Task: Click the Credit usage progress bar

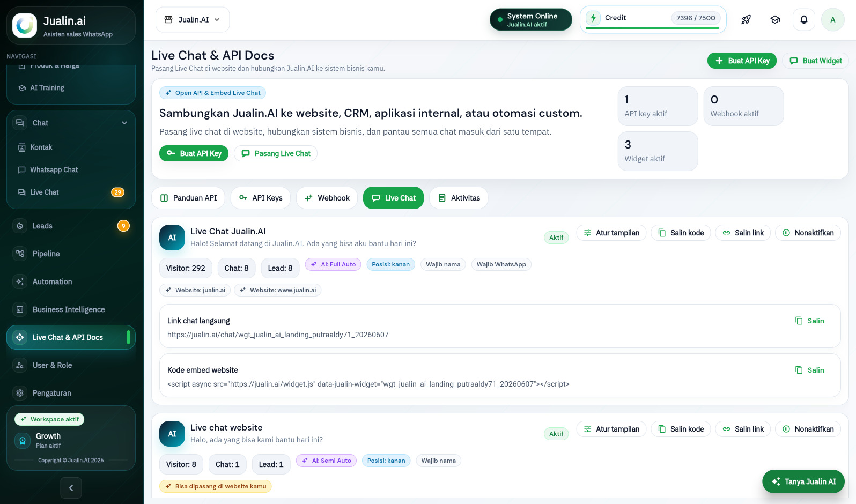Action: click(653, 28)
